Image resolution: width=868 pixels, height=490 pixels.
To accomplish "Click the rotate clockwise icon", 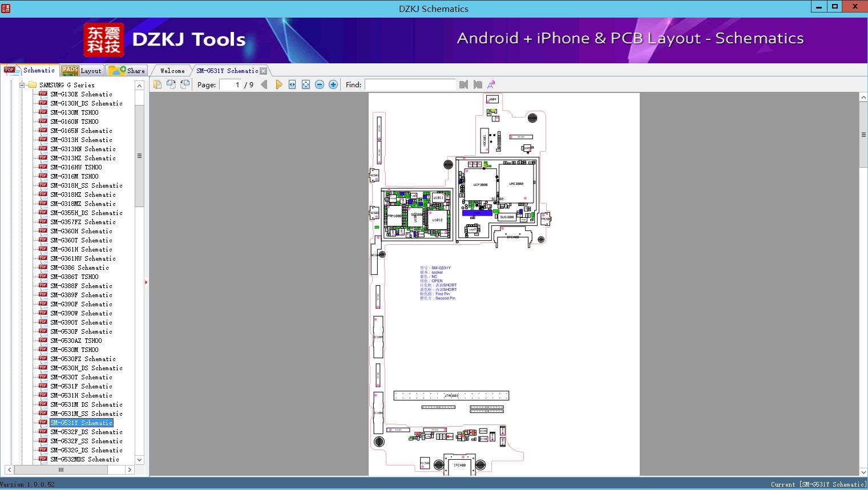I will pos(185,84).
